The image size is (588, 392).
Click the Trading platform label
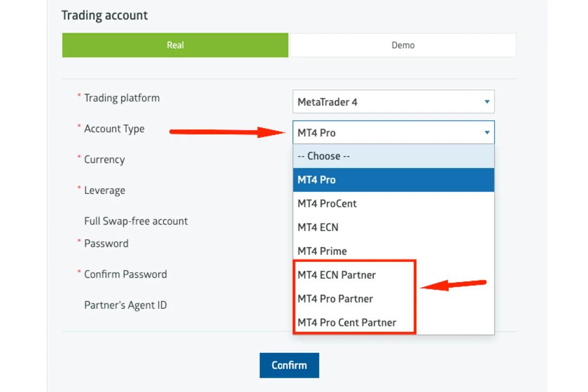click(x=122, y=98)
